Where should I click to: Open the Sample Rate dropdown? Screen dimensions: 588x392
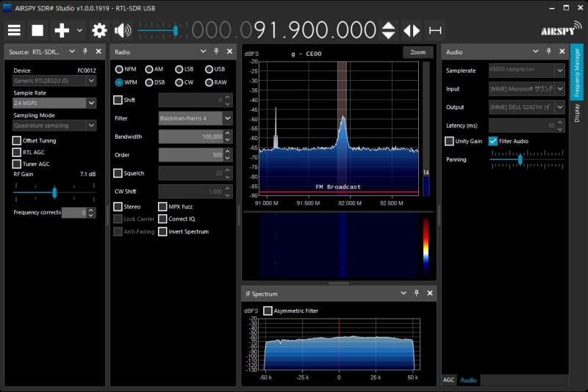(x=54, y=103)
